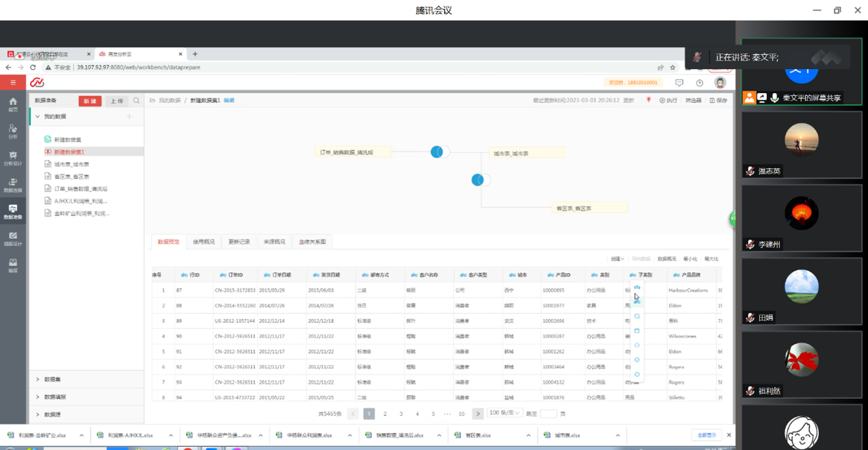The width and height of the screenshot is (868, 450).
Task: Click the red hamburger menu icon
Action: click(x=13, y=83)
